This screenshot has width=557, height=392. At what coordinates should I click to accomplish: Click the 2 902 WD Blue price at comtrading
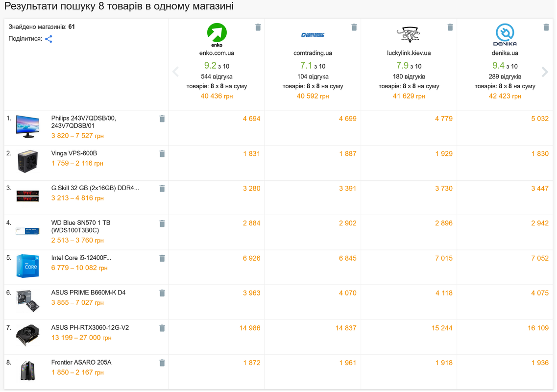click(348, 224)
